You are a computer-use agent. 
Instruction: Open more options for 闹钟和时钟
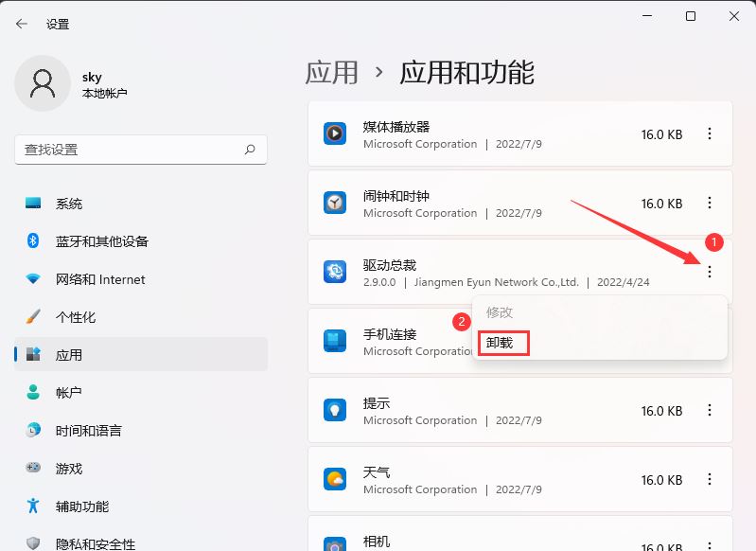click(710, 203)
